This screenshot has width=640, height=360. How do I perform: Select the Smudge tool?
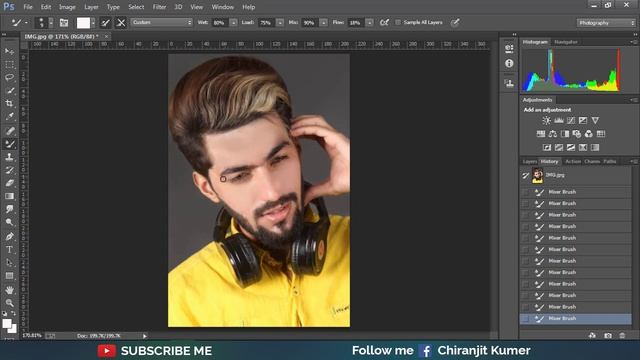click(x=9, y=209)
